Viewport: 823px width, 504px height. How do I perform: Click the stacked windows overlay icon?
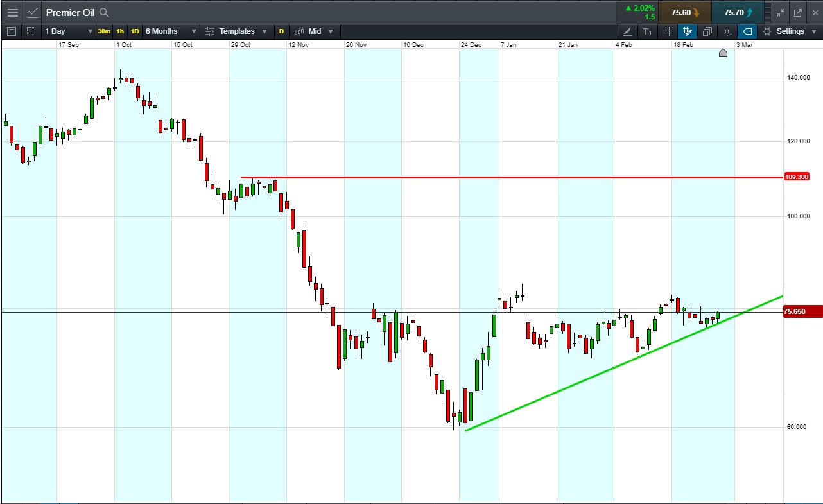(707, 31)
